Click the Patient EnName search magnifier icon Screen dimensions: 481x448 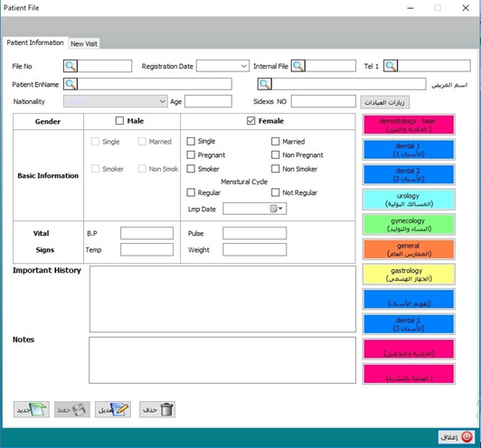[71, 84]
